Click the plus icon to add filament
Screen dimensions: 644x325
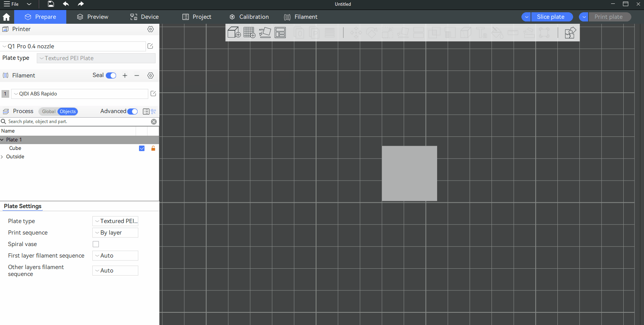[x=125, y=76]
